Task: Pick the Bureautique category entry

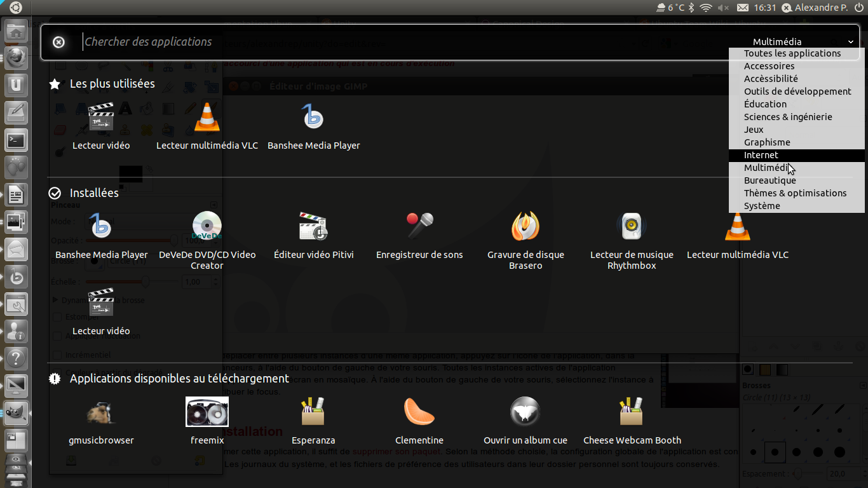Action: (770, 180)
